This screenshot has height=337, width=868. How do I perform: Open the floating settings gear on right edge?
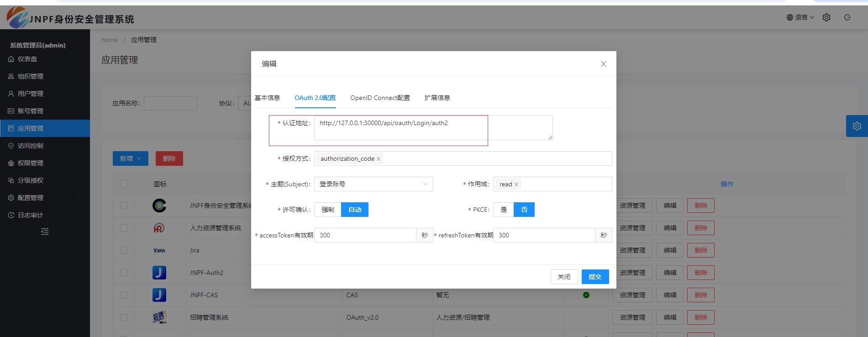tap(857, 126)
